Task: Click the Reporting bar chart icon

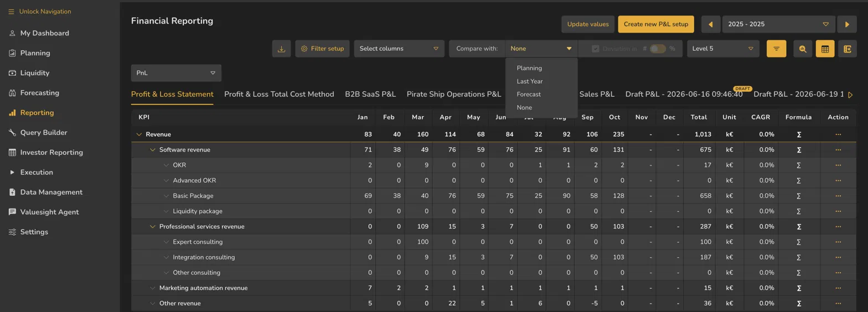Action: [12, 113]
